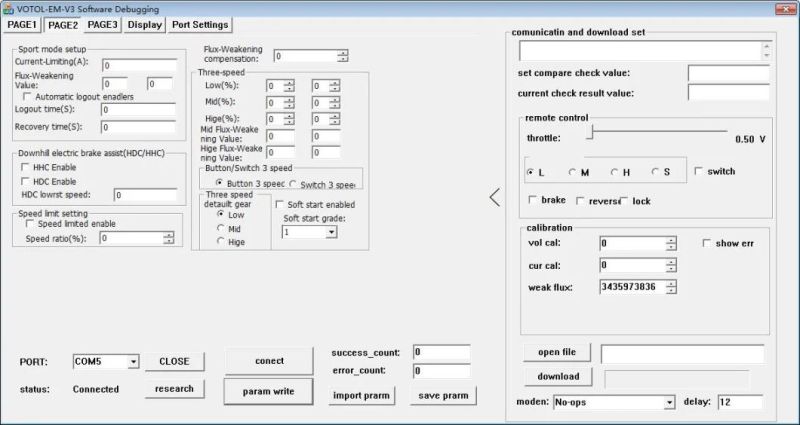Tick the HDC Enable checkbox
This screenshot has height=425, width=800.
pyautogui.click(x=25, y=181)
